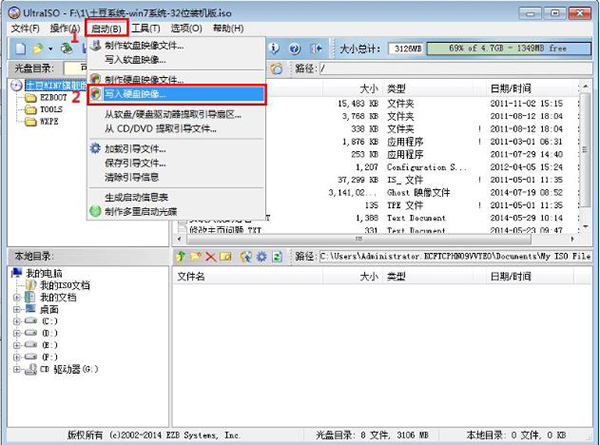Screen dimensions: 600x445
Task: Choose 制作多重启动光碟 menu entry
Action: pos(176,212)
